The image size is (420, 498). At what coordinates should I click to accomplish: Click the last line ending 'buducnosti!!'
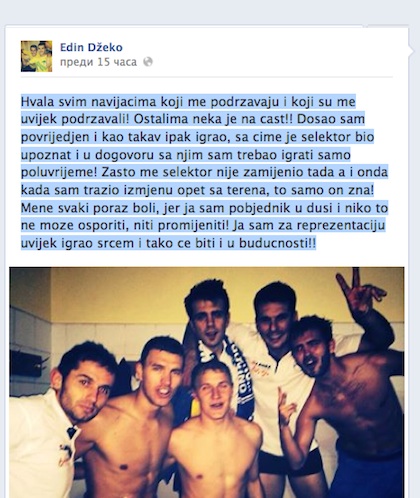click(168, 243)
